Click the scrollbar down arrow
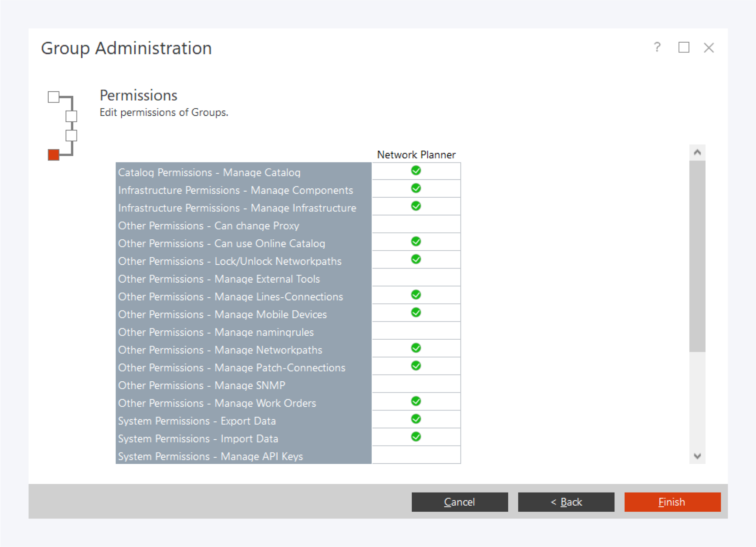This screenshot has width=756, height=547. click(x=697, y=456)
